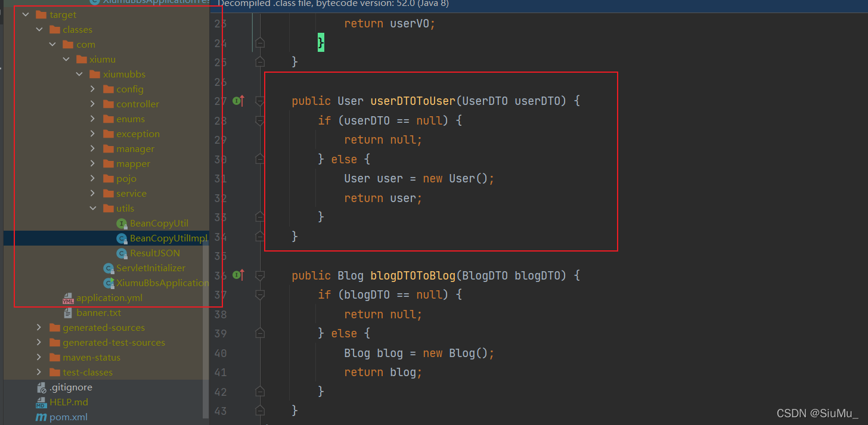This screenshot has width=868, height=425.
Task: Fold the if block at line 37
Action: tap(260, 294)
